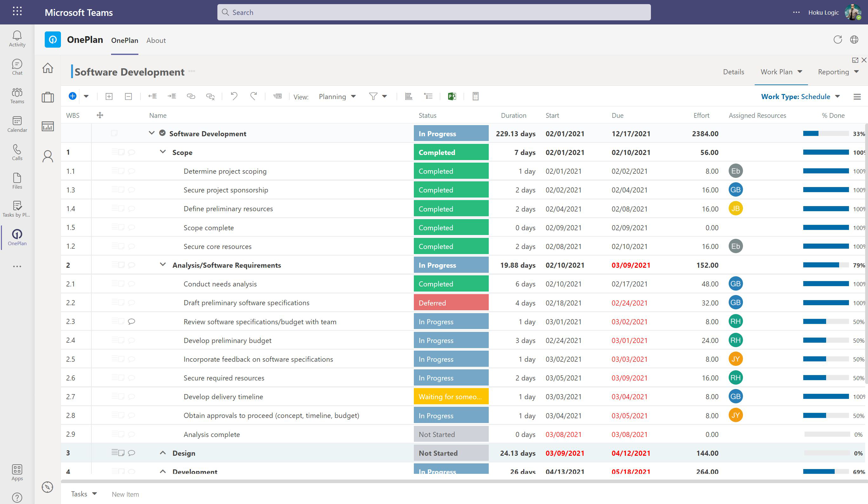The image size is (868, 504).
Task: Expand the Design group
Action: pyautogui.click(x=163, y=453)
